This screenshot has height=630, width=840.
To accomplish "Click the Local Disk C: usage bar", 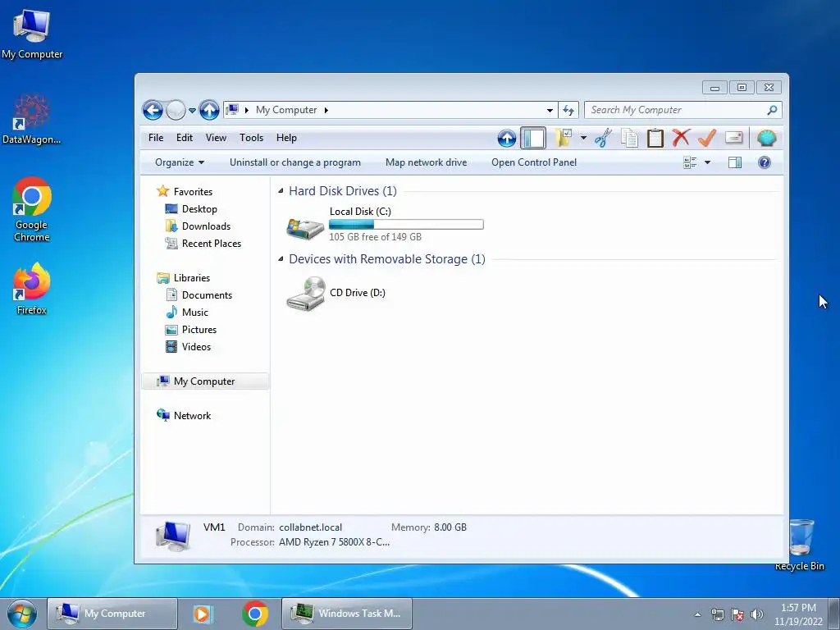I will coord(406,225).
